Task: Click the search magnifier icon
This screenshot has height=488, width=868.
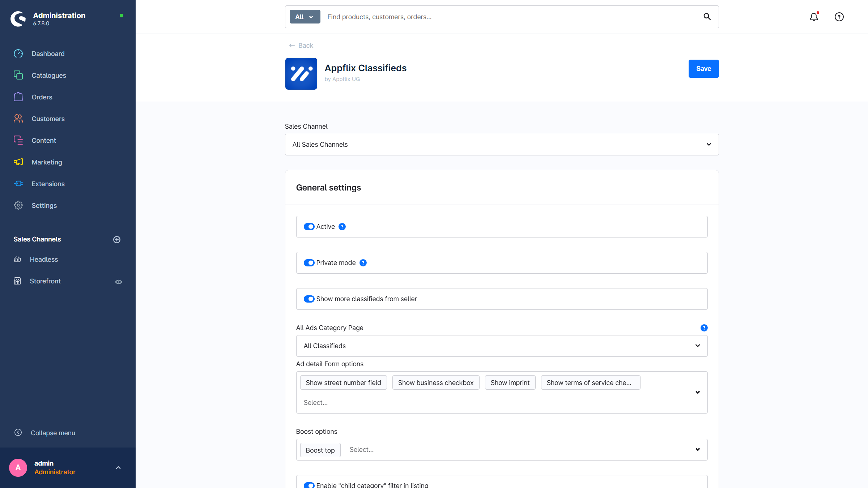Action: (x=707, y=17)
